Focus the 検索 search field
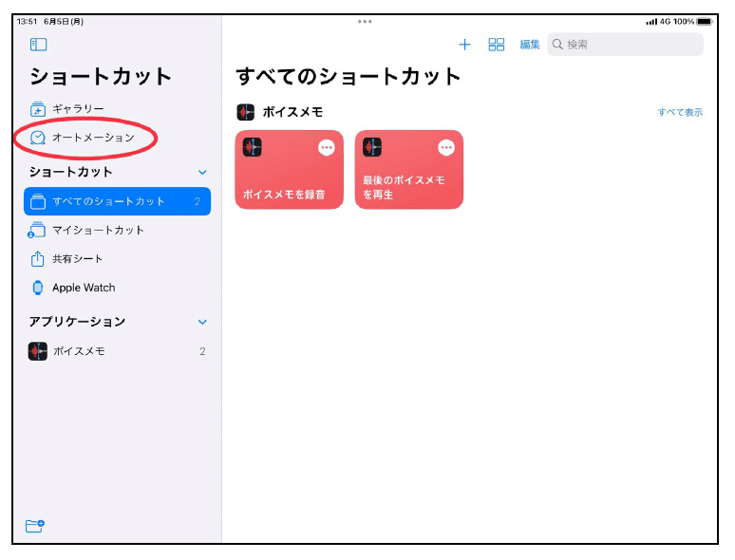This screenshot has width=735, height=560. (x=625, y=45)
